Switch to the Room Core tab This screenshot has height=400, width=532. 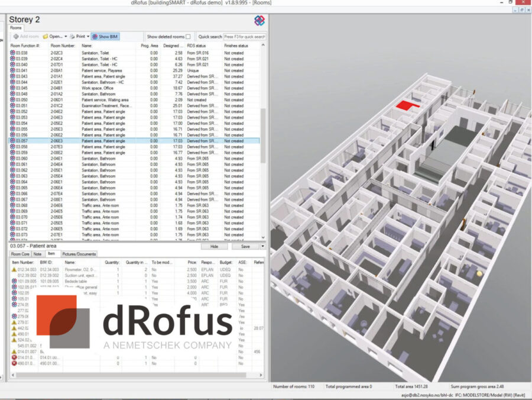[x=21, y=254]
